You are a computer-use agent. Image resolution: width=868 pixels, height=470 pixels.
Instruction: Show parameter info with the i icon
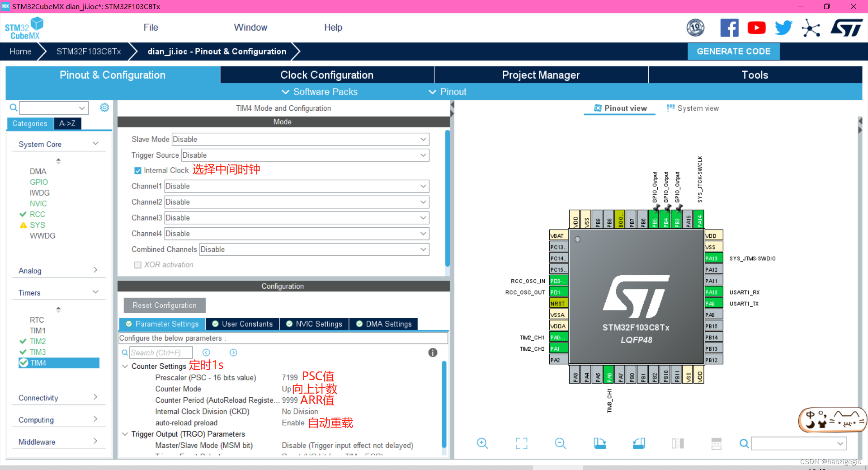[433, 352]
